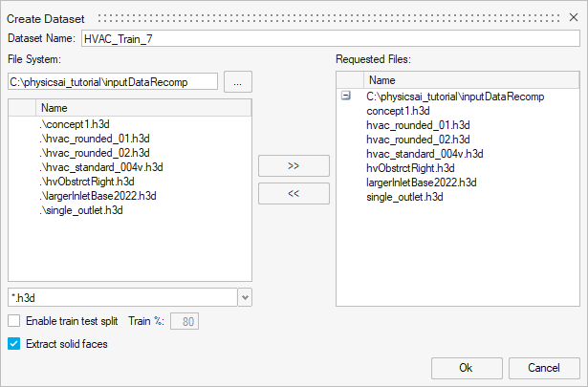This screenshot has width=588, height=387.
Task: Click the browse folder ellipsis button
Action: click(238, 81)
